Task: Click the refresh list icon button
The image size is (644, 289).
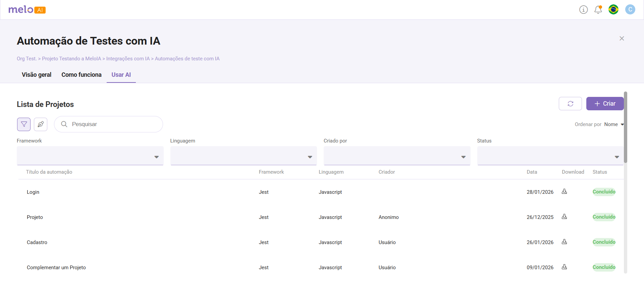Action: [570, 104]
